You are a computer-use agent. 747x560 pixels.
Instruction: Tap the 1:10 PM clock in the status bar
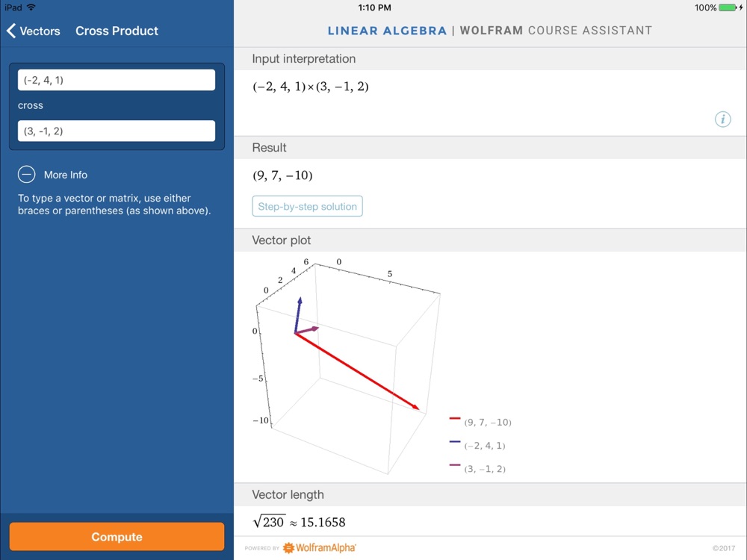374,7
